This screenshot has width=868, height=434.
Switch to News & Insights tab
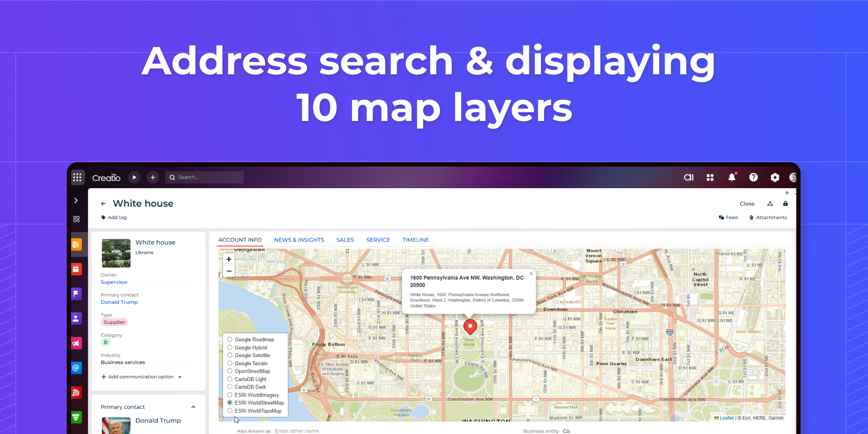299,240
